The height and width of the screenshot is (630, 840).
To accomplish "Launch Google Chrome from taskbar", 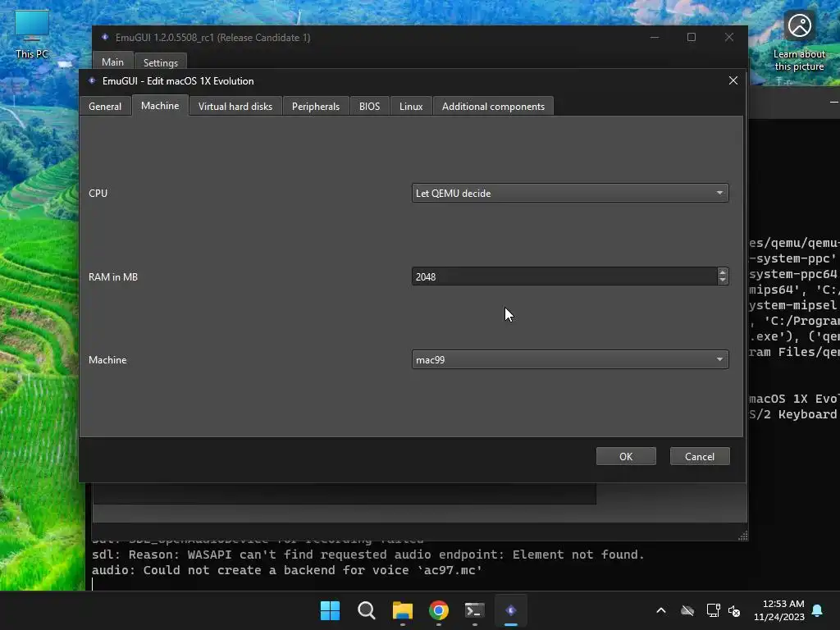I will (x=439, y=610).
